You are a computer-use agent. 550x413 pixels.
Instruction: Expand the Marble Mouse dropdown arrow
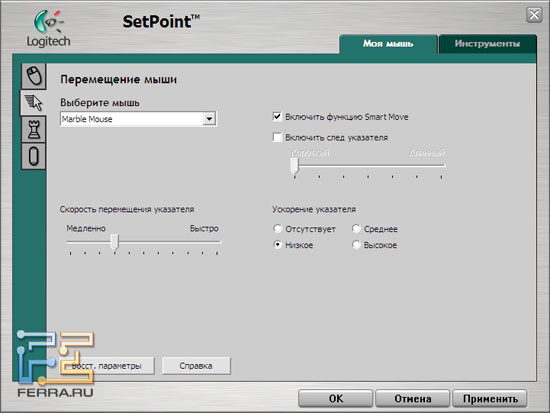(209, 119)
